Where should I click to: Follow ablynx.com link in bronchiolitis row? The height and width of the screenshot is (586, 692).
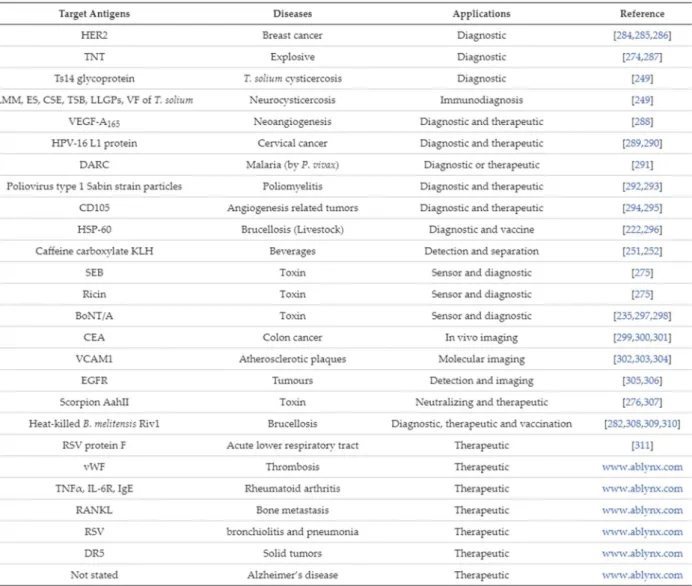tap(642, 532)
